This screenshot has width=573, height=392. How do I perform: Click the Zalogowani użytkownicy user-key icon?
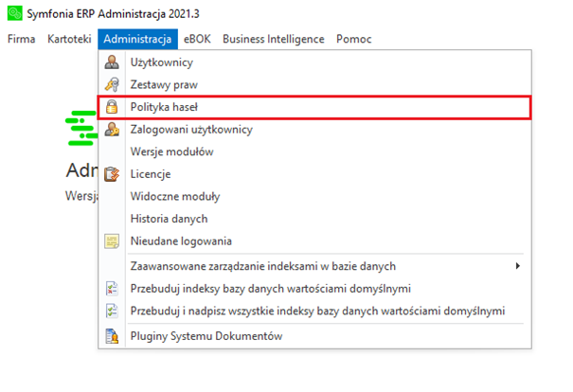pos(112,130)
